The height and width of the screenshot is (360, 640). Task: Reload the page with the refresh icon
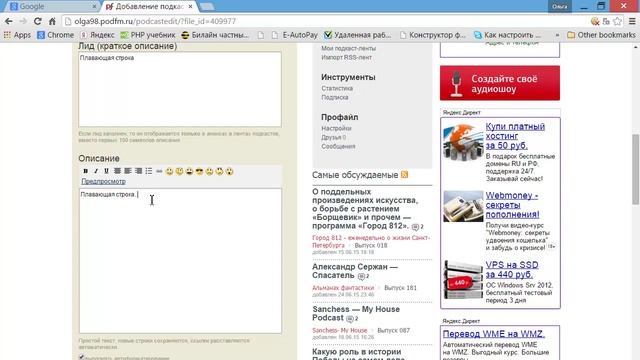(x=38, y=21)
